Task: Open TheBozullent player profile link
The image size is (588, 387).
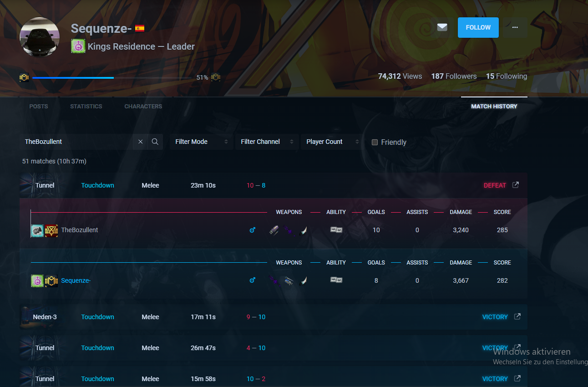Action: pos(80,230)
